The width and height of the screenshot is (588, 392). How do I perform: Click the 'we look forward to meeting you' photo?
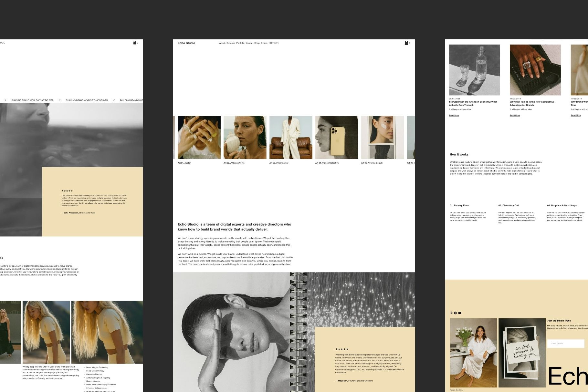(x=522, y=353)
